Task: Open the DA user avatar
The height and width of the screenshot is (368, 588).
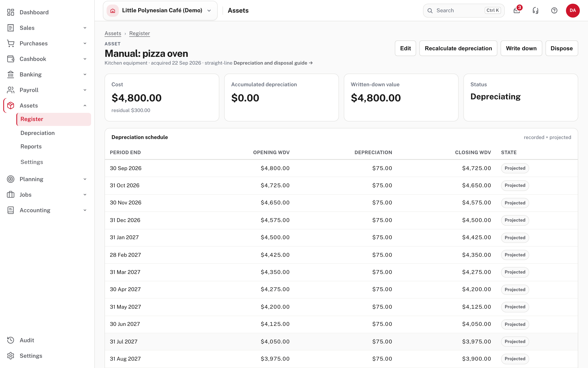Action: click(573, 10)
